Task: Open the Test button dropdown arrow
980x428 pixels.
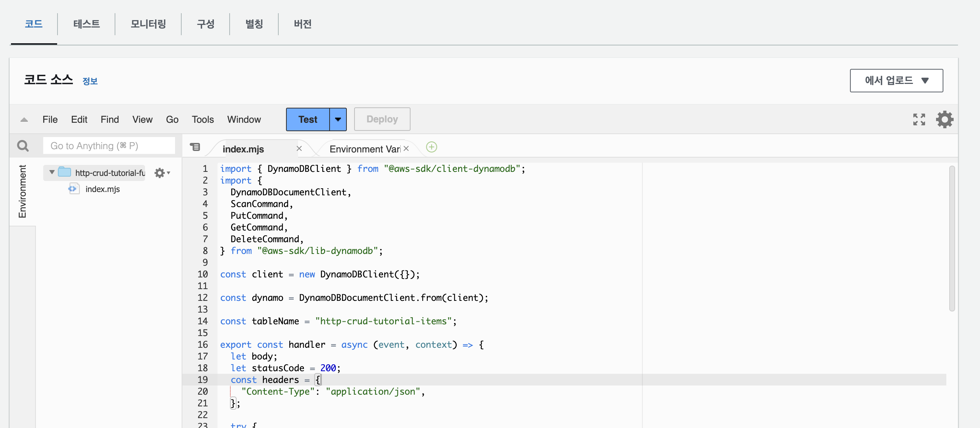Action: click(337, 119)
